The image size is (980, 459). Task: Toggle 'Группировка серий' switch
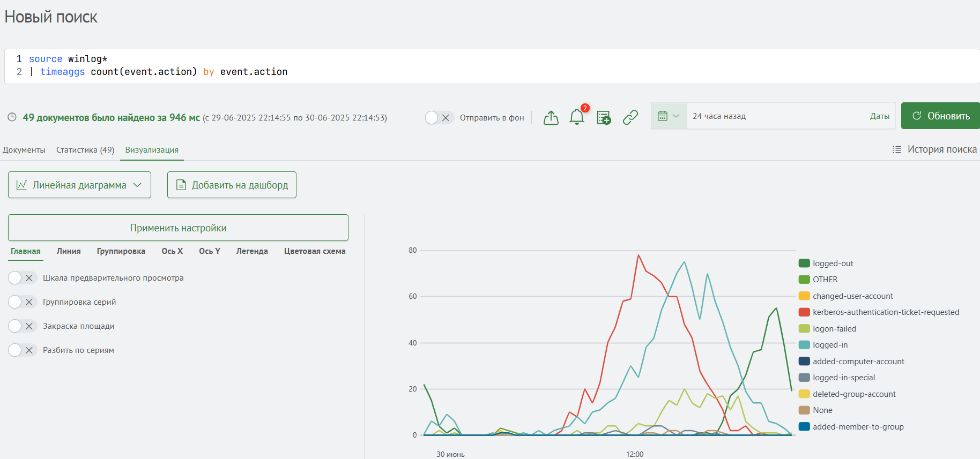click(x=23, y=302)
